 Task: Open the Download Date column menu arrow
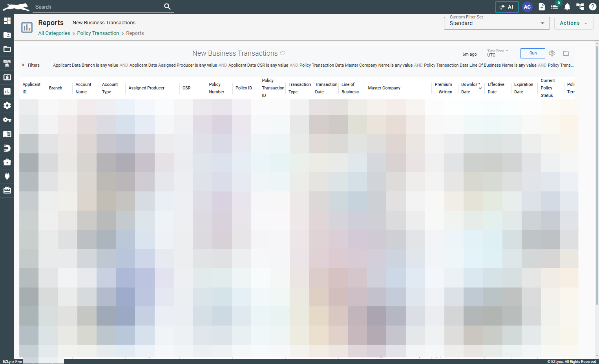point(480,88)
